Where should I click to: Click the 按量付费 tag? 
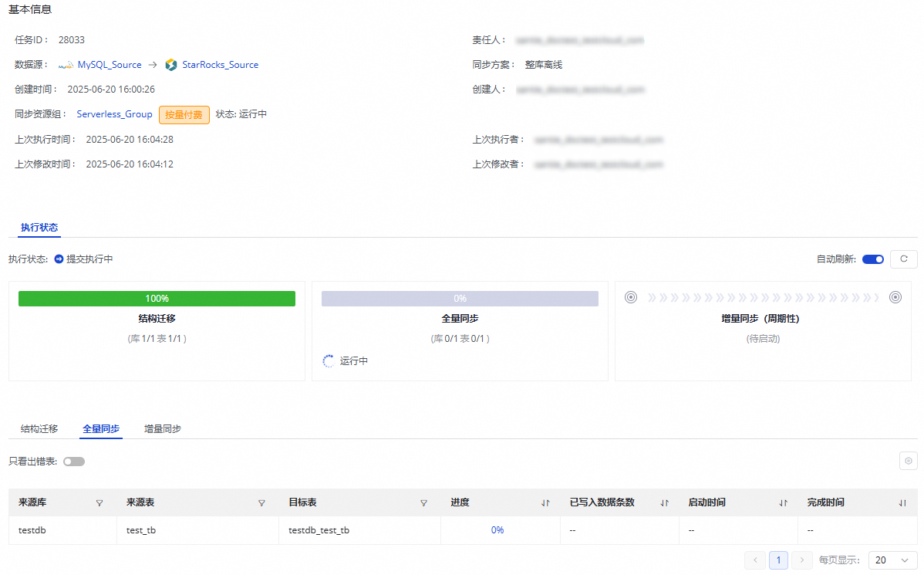(184, 115)
